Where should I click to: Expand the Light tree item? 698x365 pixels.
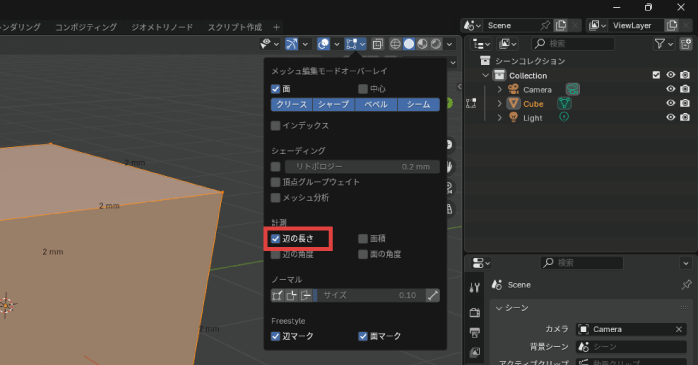point(499,118)
